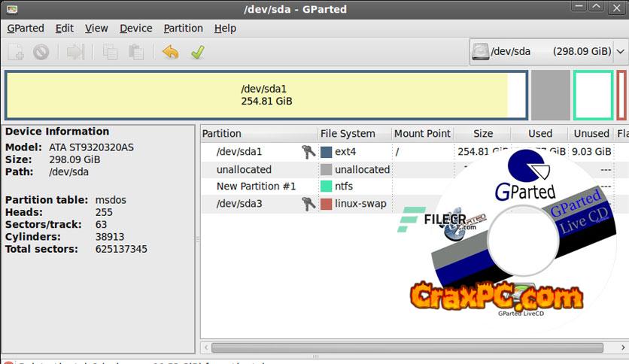629x364 pixels.
Task: Click the scrollbar left arrow
Action: coord(206,347)
